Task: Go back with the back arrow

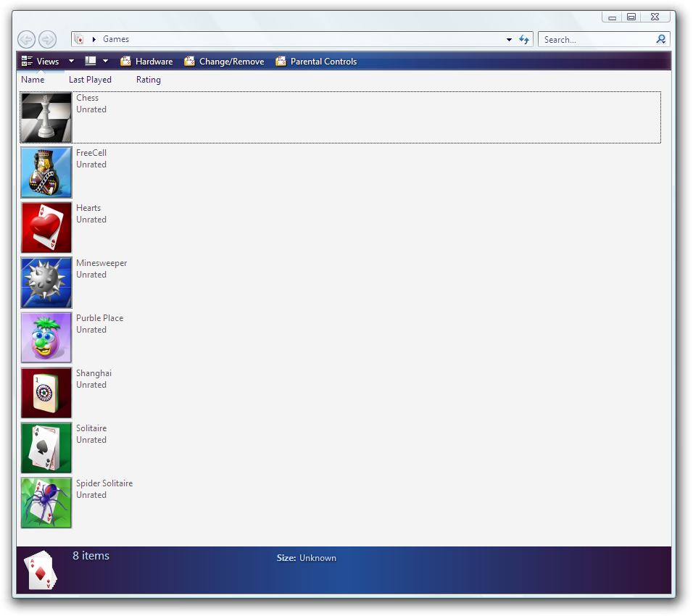Action: (x=27, y=39)
